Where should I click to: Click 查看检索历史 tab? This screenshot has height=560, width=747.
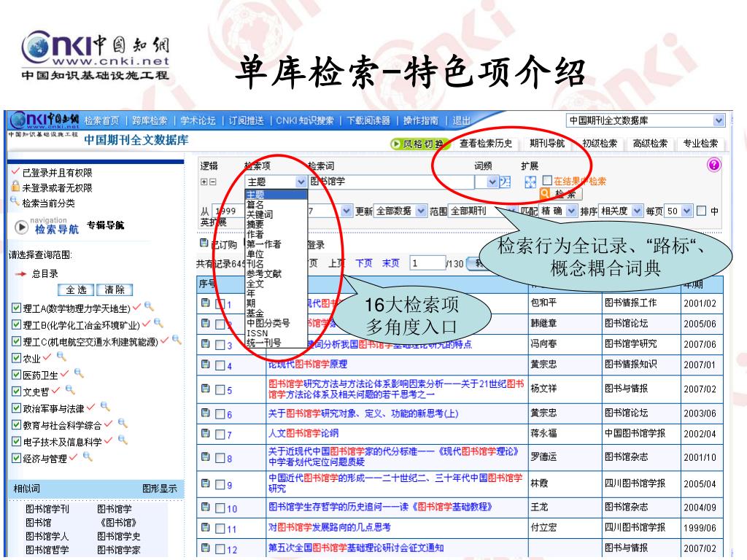[485, 144]
